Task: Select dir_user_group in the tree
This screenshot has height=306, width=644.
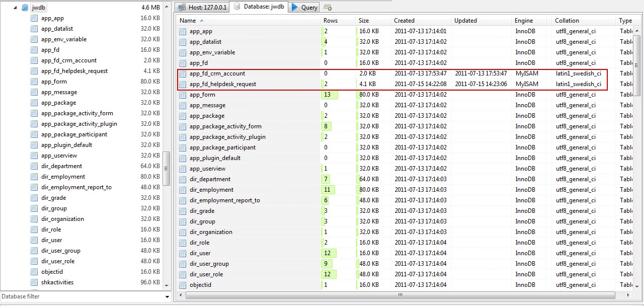Action: [61, 251]
